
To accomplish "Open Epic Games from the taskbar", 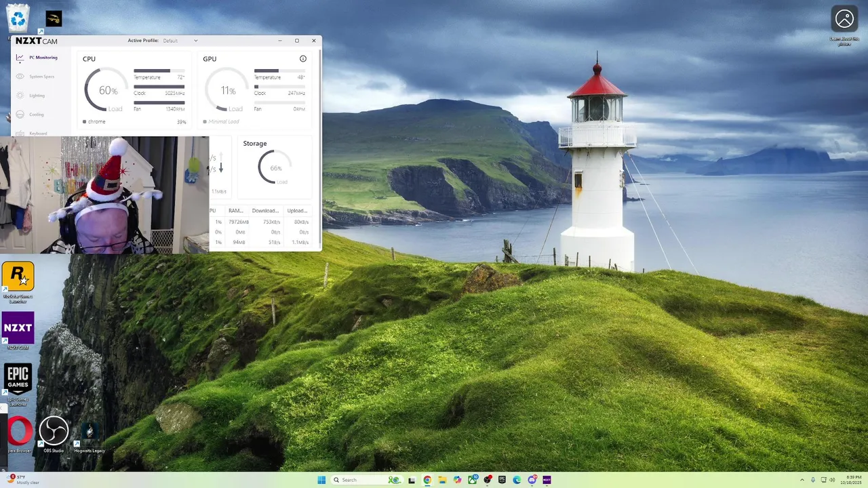I will 502,480.
